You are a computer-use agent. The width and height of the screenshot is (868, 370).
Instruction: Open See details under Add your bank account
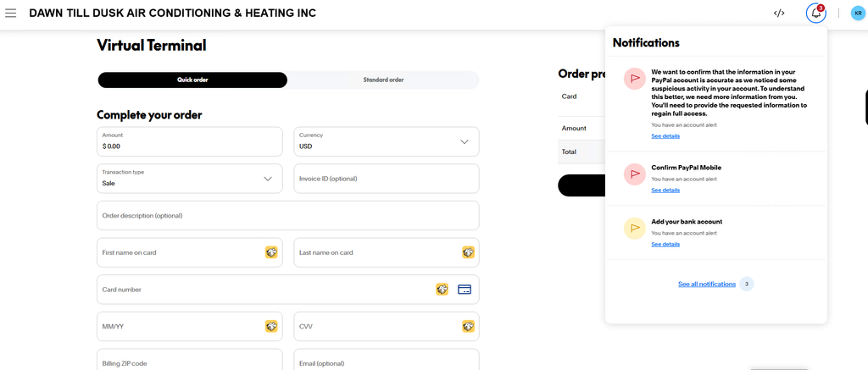coord(665,245)
